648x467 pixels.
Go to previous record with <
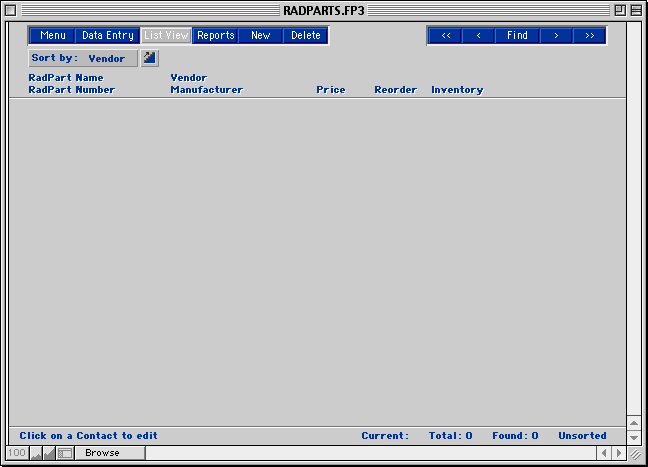point(478,36)
